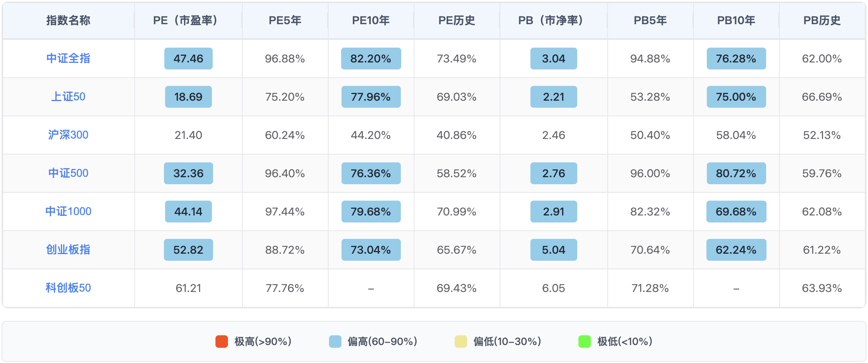Viewport: 868px width, 363px height.
Task: Open the 创业板指 index link
Action: click(68, 250)
